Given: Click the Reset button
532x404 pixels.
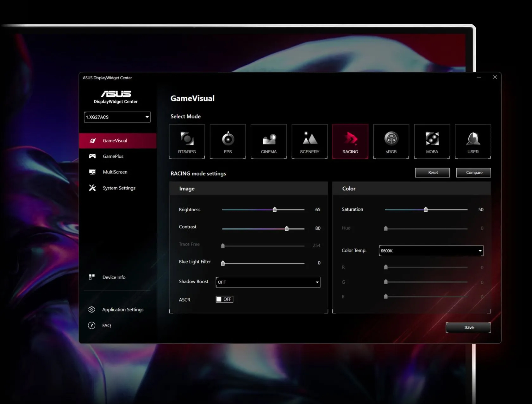Looking at the screenshot, I should (x=432, y=173).
